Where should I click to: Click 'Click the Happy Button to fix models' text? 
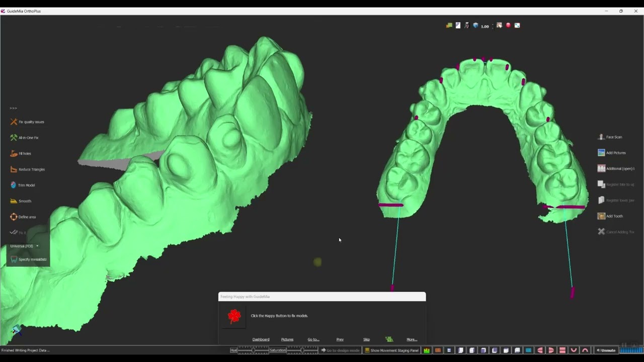[279, 316]
